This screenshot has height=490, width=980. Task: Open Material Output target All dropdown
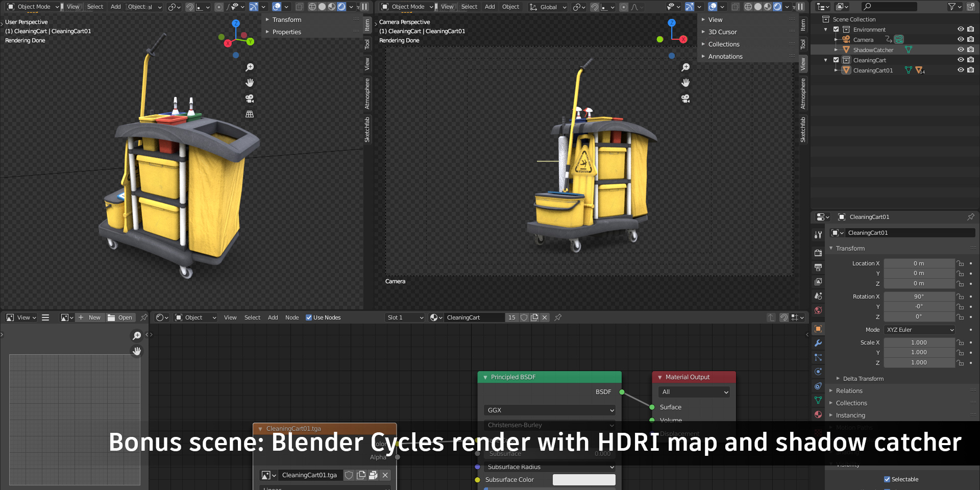(694, 392)
